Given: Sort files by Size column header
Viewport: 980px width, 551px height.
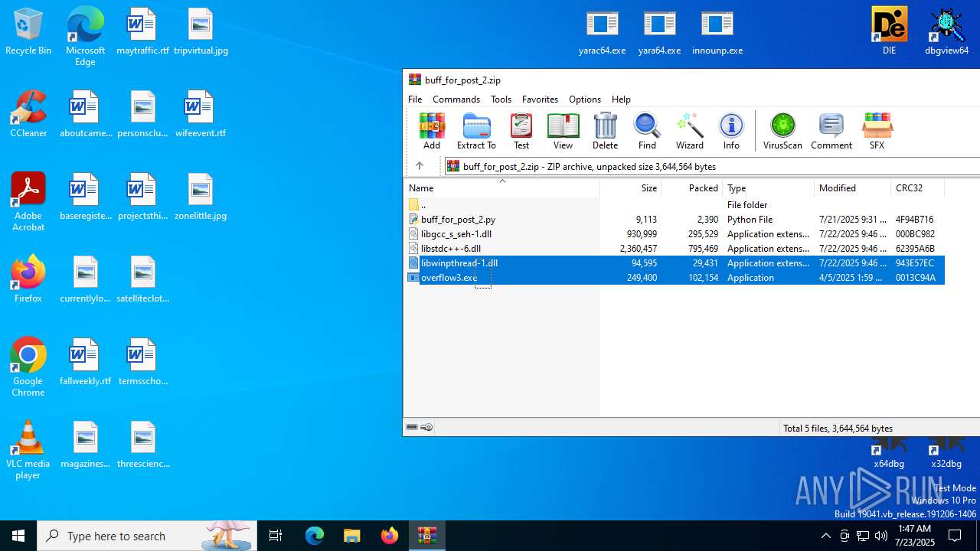Looking at the screenshot, I should 631,188.
